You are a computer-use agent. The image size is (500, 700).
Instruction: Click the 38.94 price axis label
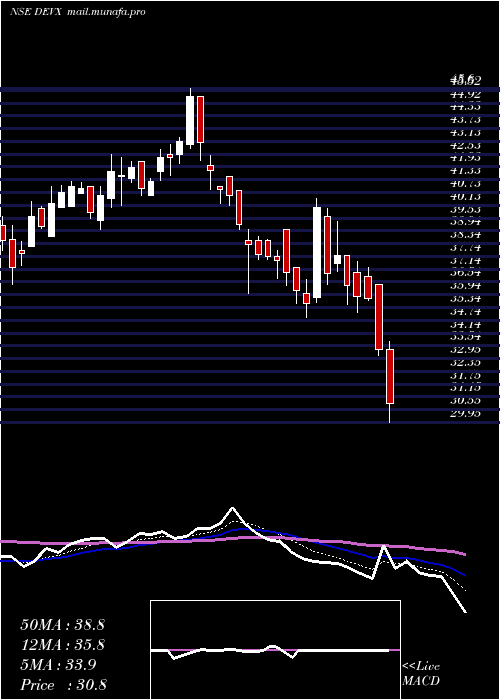coord(465,222)
